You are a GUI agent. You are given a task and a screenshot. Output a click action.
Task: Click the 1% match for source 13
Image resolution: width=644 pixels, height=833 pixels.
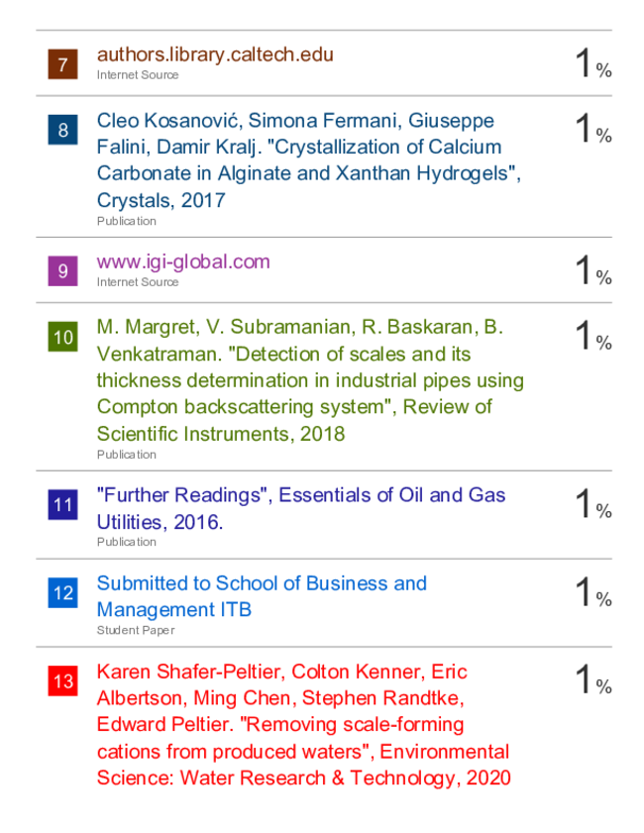(593, 678)
